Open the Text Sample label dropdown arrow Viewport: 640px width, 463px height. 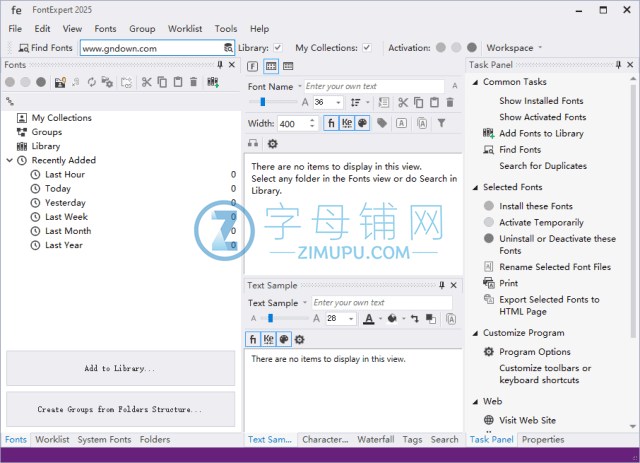[304, 303]
